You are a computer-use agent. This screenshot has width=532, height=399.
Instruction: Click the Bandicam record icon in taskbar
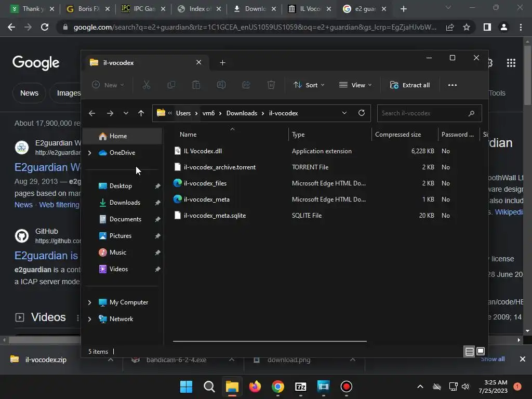347,387
